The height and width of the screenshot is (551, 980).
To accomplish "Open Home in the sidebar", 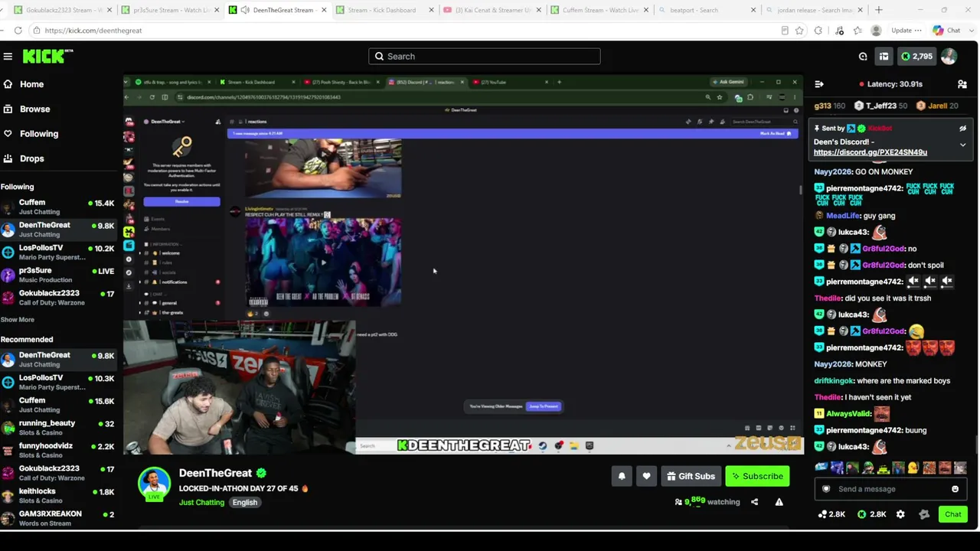I will tap(31, 84).
